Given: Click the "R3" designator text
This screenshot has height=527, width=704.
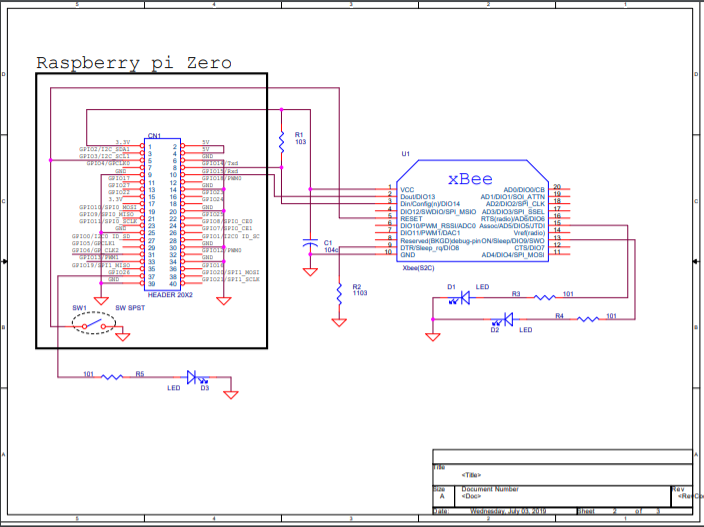Looking at the screenshot, I should tap(516, 294).
